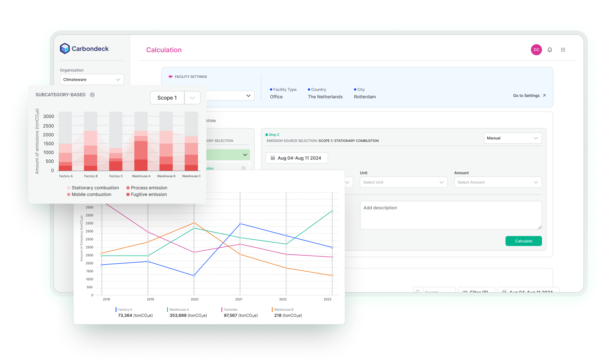Click the Fugitive emission legend swatch
Viewport: 616px width, 364px height.
click(x=128, y=194)
